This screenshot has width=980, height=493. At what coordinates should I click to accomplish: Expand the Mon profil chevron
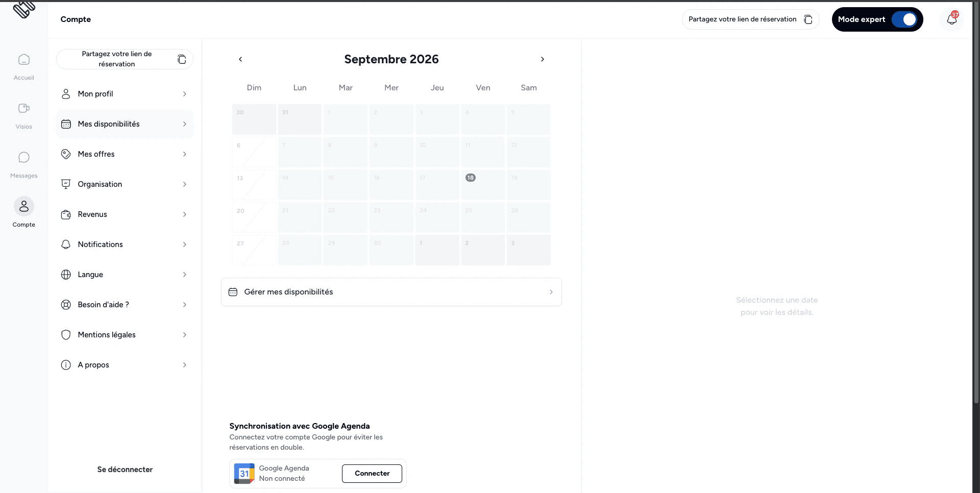(185, 94)
